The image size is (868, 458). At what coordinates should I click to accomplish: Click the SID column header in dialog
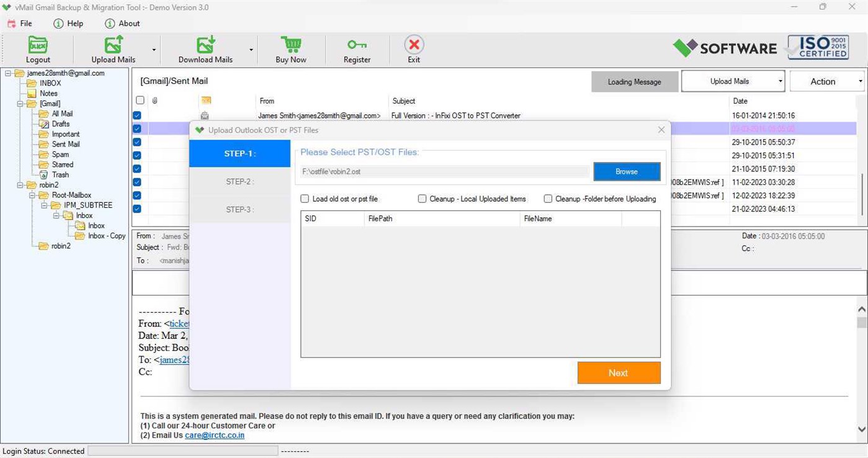pos(333,218)
